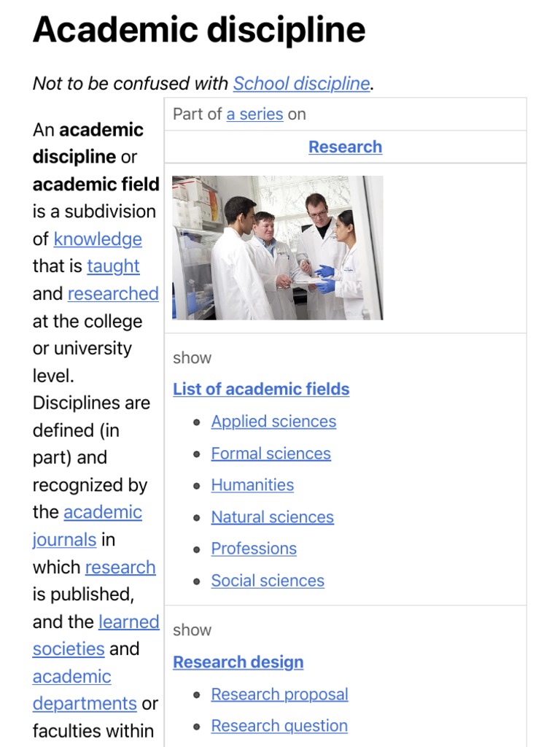Open the Formal sciences link
This screenshot has height=747, width=560.
tap(271, 454)
